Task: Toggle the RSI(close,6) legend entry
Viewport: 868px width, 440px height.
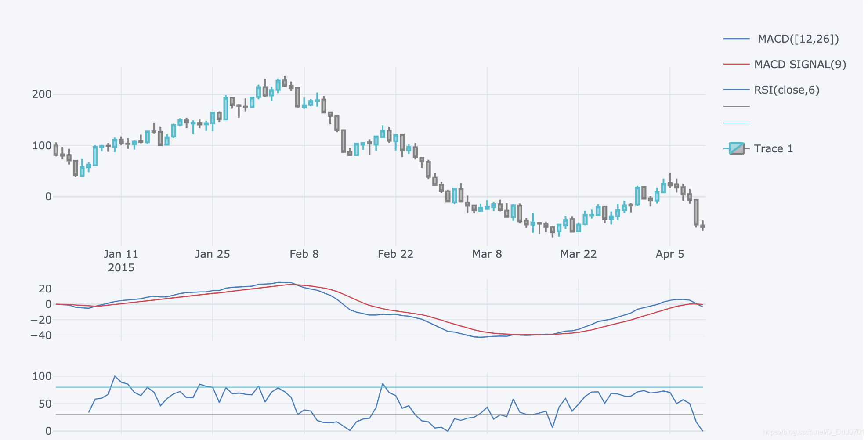Action: (771, 90)
